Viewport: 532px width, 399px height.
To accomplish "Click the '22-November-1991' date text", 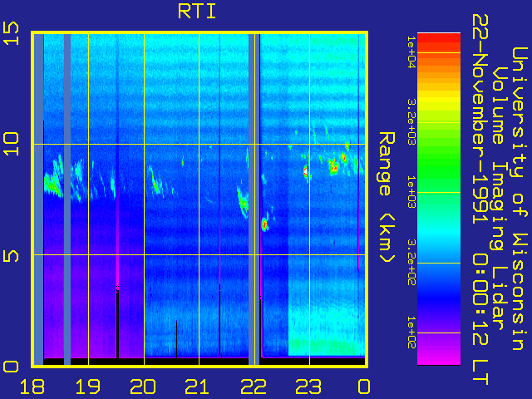I will pos(480,120).
